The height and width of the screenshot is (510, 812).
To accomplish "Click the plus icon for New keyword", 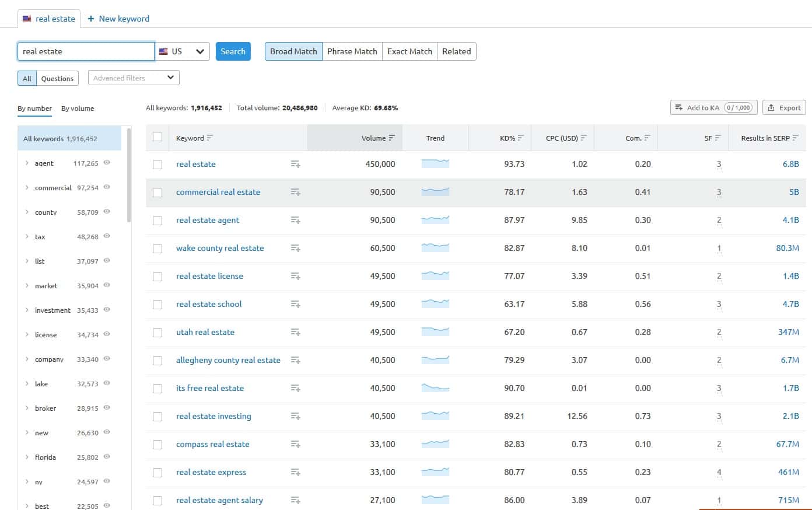I will point(91,19).
